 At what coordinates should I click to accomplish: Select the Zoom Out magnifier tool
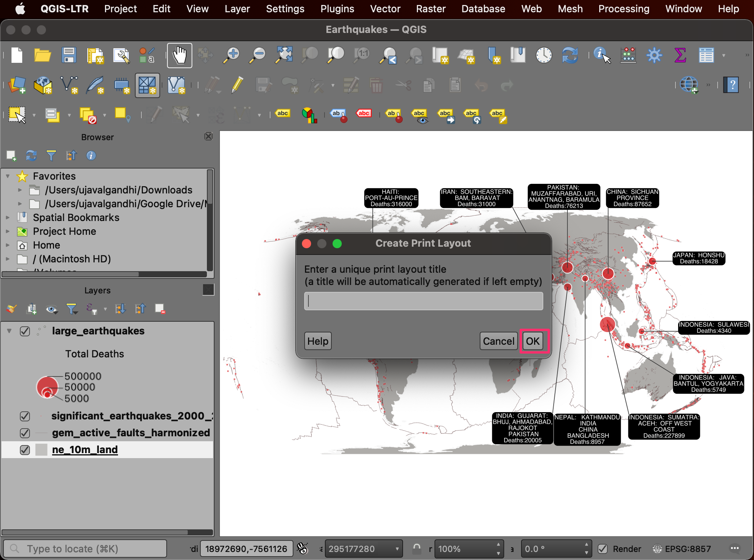pyautogui.click(x=257, y=55)
